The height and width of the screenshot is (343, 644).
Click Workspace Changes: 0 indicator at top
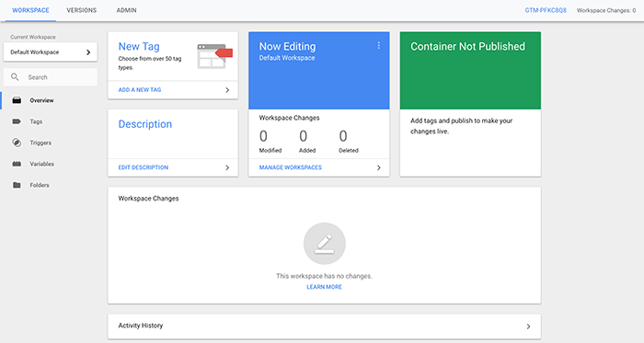[606, 10]
